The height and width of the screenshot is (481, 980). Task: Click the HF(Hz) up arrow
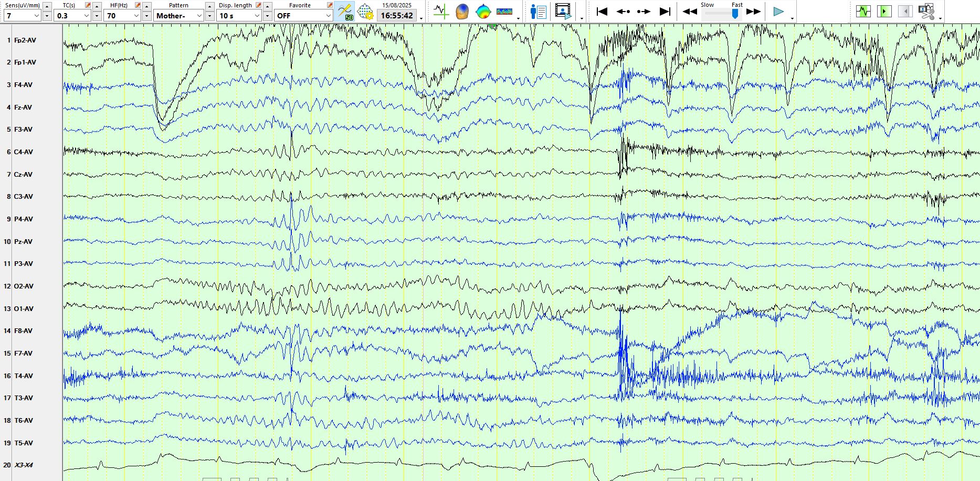tap(147, 6)
